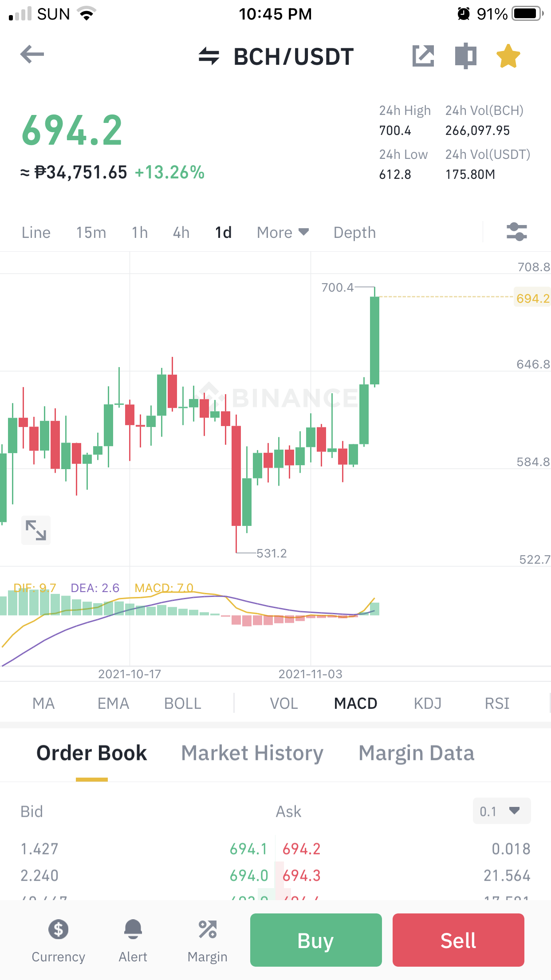Toggle the favorite star icon
551x980 pixels.
508,56
